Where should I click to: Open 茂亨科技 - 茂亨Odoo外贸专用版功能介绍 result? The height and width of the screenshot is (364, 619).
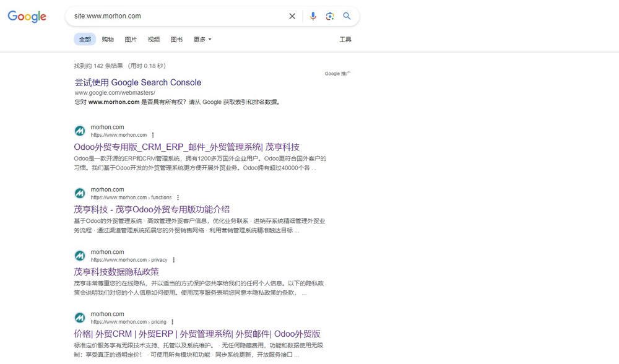click(x=152, y=209)
